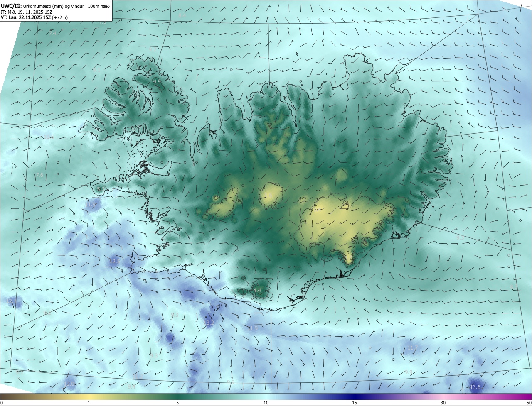Click the 13.6 value label on the map
532x406 pixels.
(475, 387)
